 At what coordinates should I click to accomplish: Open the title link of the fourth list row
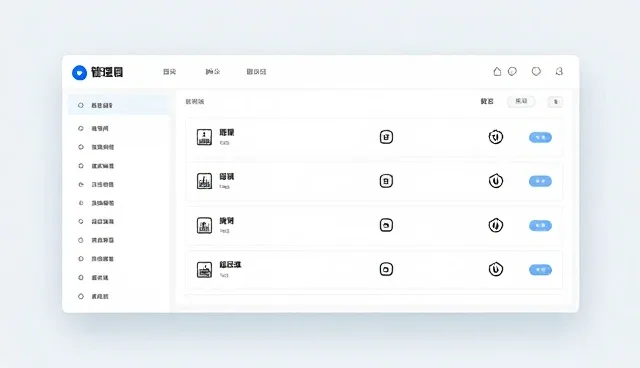pyautogui.click(x=230, y=265)
